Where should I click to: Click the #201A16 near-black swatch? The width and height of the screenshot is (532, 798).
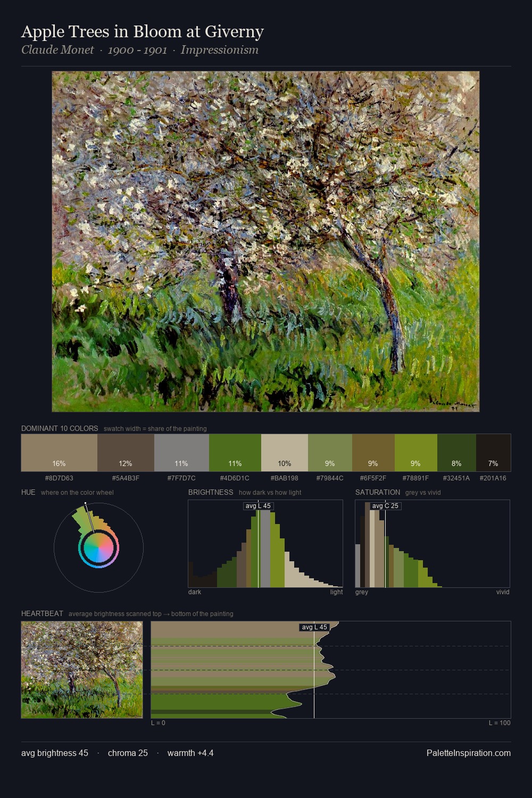493,453
